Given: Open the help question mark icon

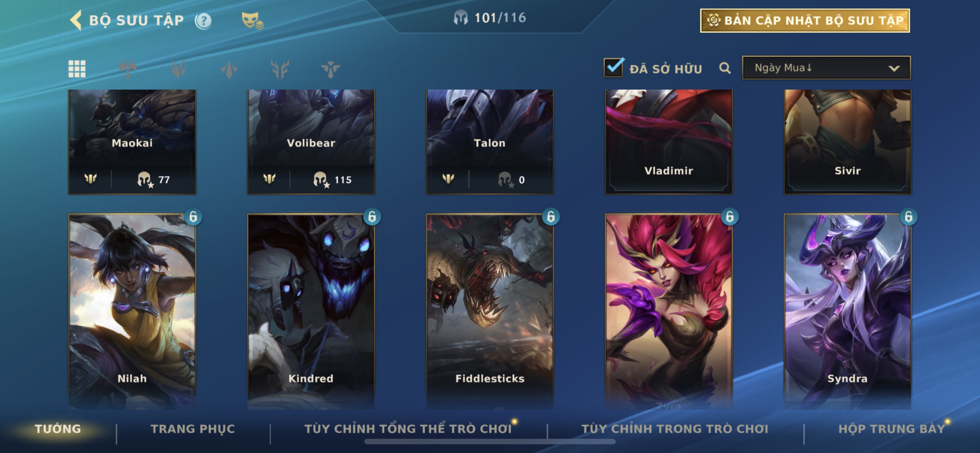Looking at the screenshot, I should [x=203, y=21].
